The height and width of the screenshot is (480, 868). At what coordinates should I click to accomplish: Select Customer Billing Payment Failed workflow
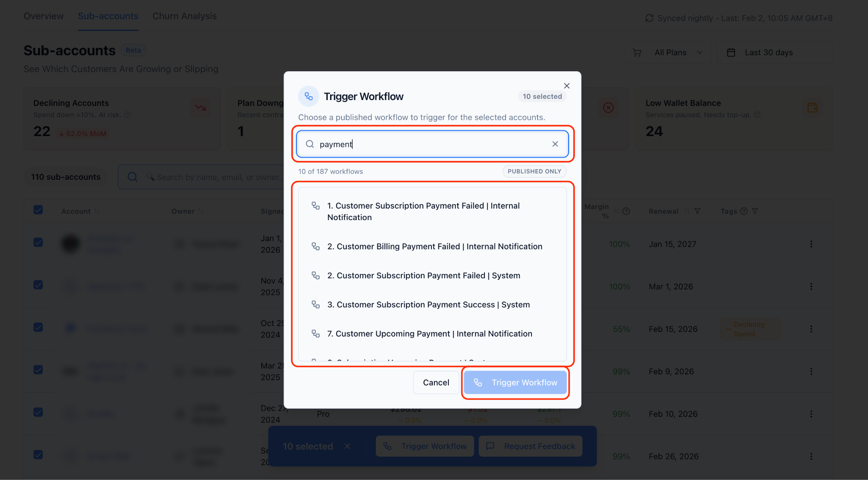[x=432, y=246]
